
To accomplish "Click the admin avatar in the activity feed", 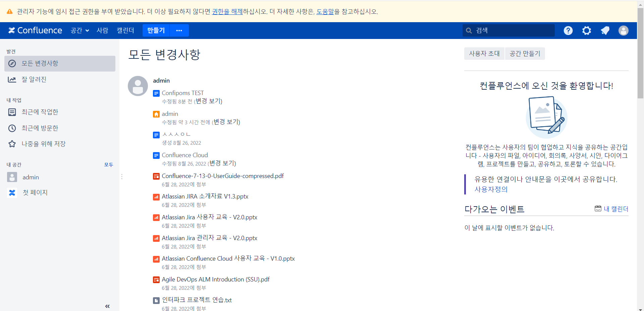I will coord(138,86).
